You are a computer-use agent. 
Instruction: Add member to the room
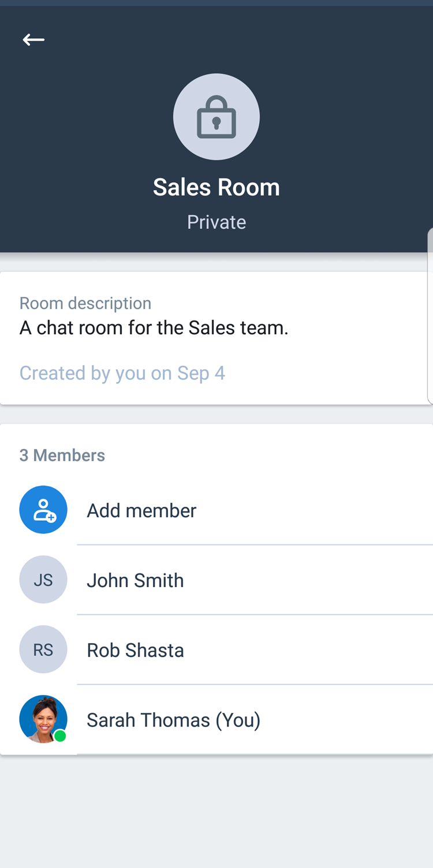pyautogui.click(x=216, y=510)
